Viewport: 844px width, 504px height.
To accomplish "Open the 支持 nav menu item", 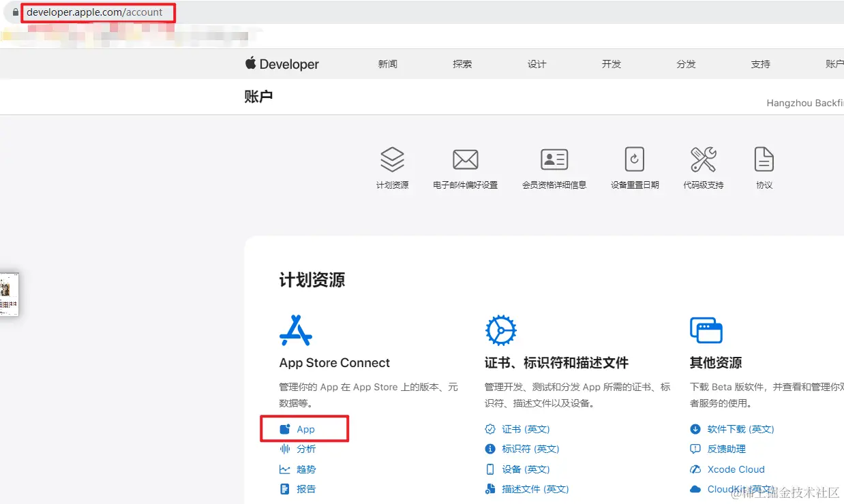I will (x=761, y=64).
